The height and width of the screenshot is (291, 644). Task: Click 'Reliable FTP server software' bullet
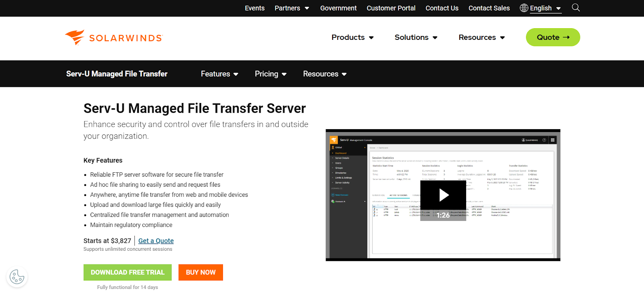coord(157,175)
